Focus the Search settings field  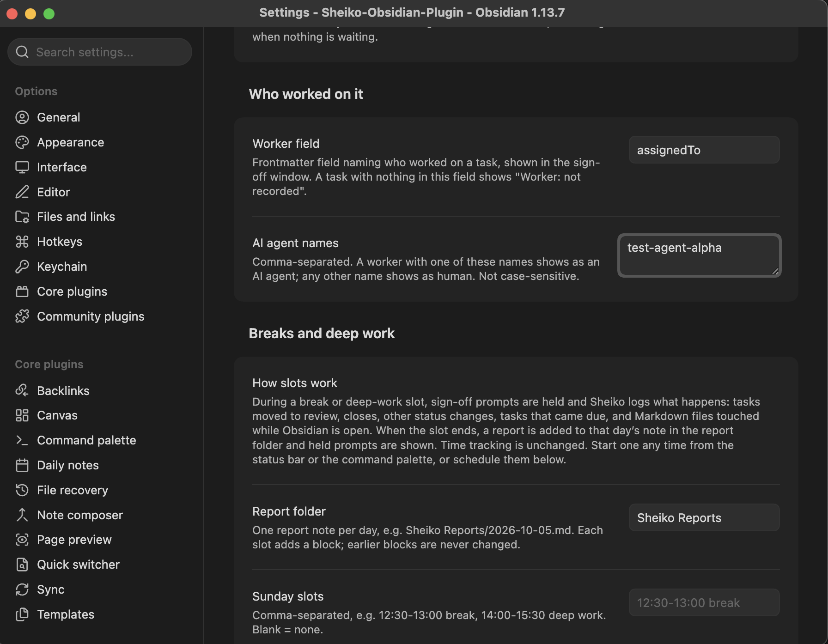pos(100,52)
